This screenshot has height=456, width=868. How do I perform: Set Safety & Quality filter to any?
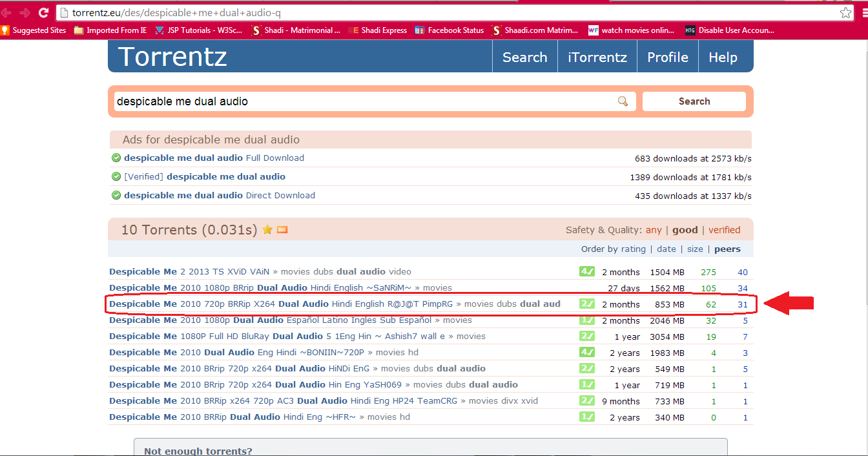point(654,230)
